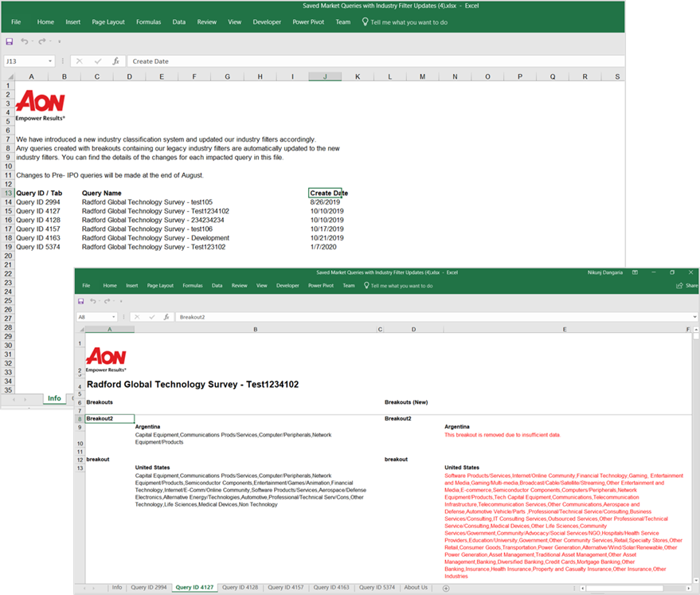Screen dimensions: 700x595
Task: Select Info sheet tab in back window
Action: tap(54, 398)
